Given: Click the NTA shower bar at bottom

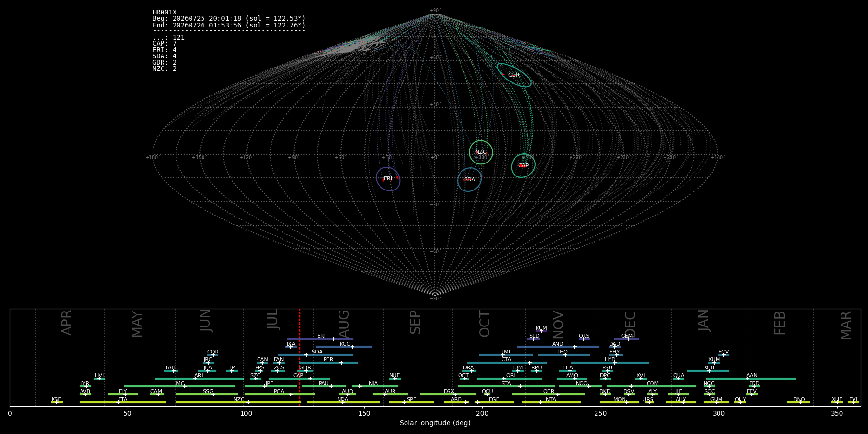Looking at the screenshot, I should 551,402.
